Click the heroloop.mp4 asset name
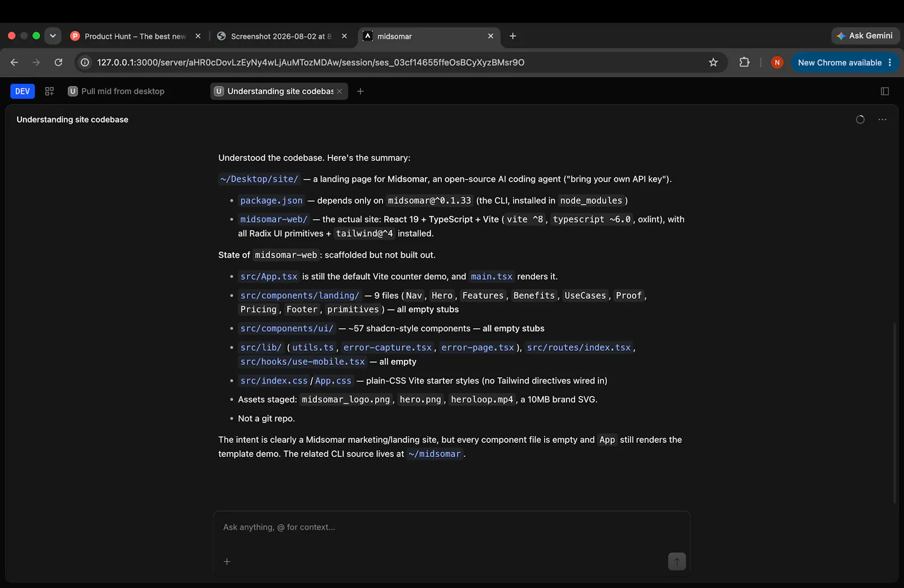 [x=482, y=399]
